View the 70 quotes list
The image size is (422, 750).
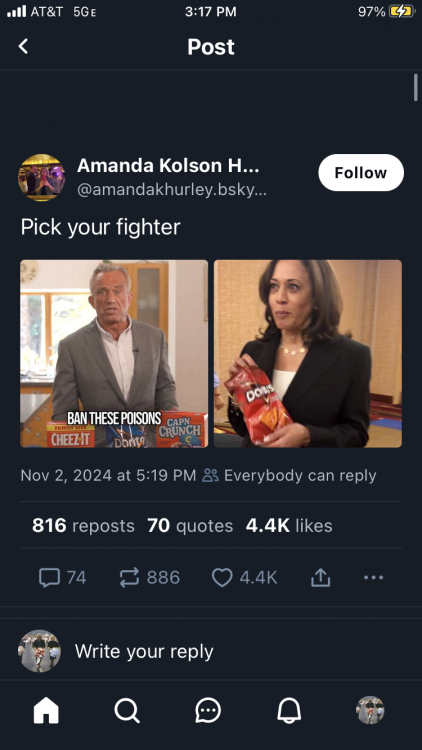pyautogui.click(x=190, y=526)
